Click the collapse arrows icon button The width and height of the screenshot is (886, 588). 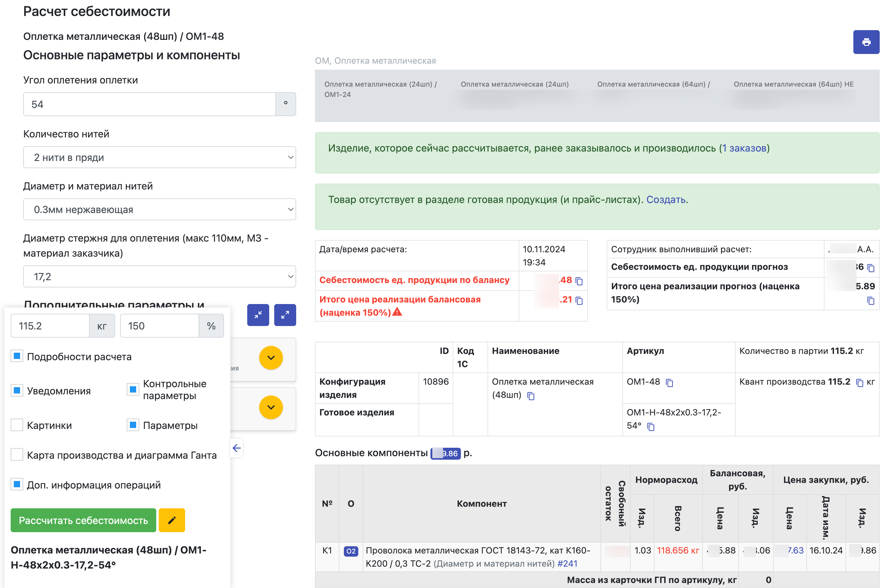[x=258, y=315]
